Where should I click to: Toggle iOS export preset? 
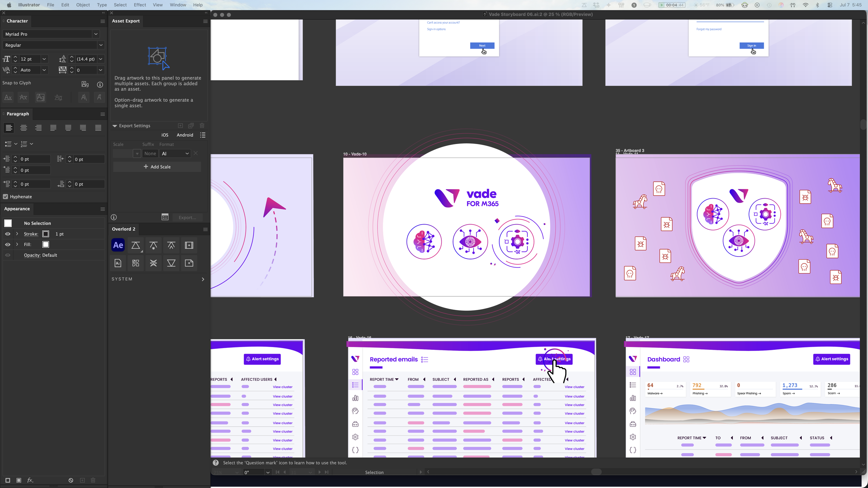165,135
